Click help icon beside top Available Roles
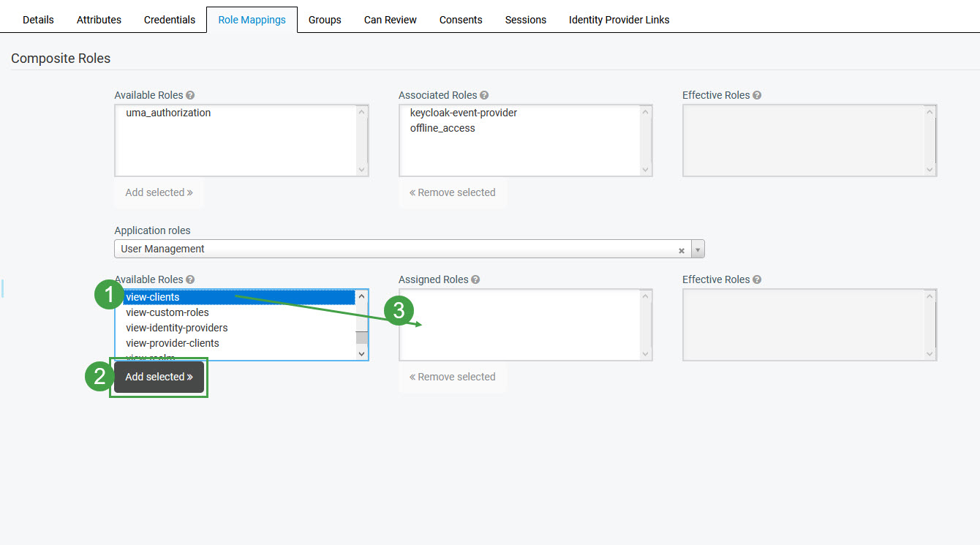 [190, 95]
